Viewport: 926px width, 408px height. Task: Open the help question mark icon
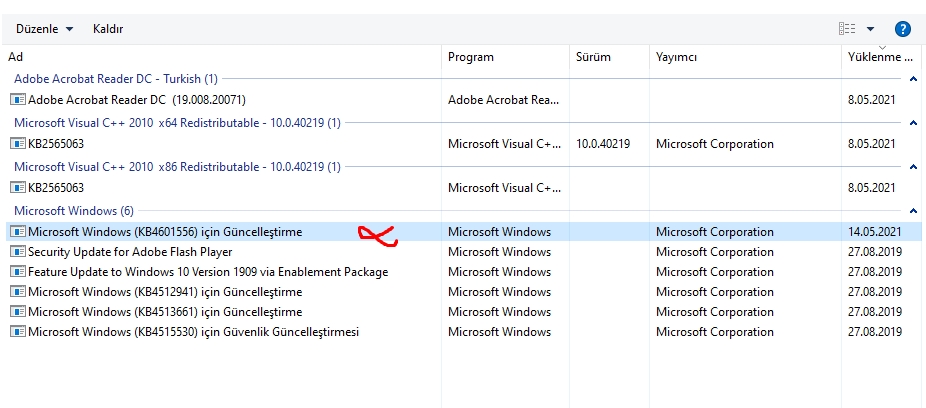(903, 29)
